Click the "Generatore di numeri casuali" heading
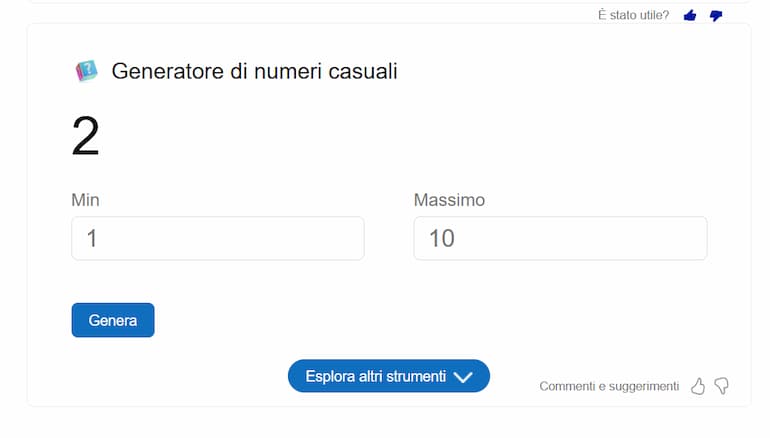Image resolution: width=770 pixels, height=438 pixels. [x=254, y=71]
